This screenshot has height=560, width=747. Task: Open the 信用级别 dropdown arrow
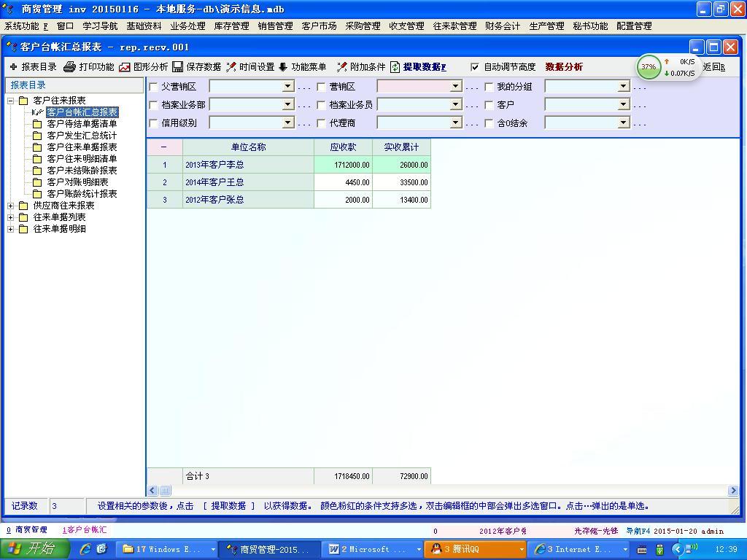point(287,123)
